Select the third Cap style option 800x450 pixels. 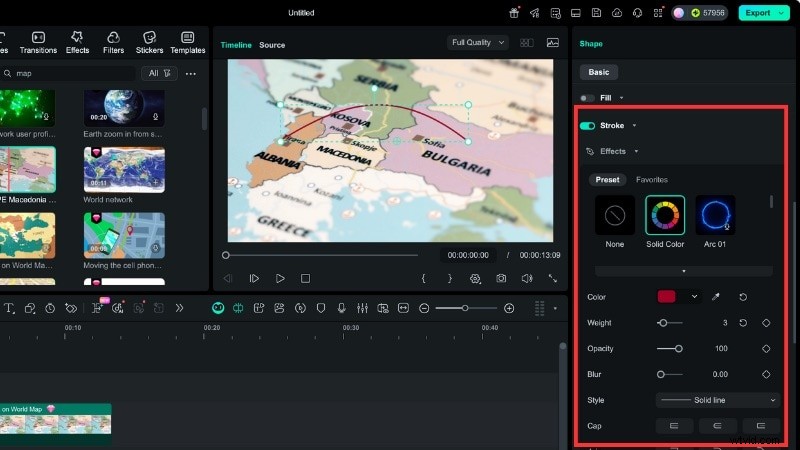coord(761,426)
